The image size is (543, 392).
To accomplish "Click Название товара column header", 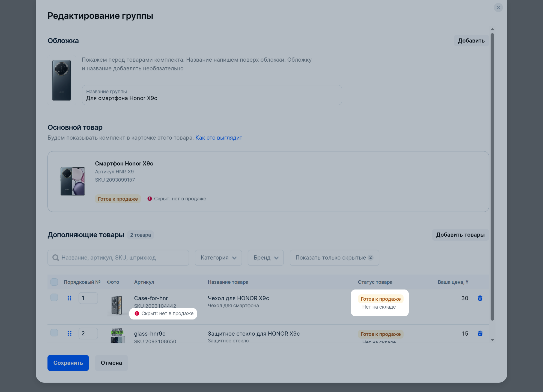I will (x=228, y=282).
